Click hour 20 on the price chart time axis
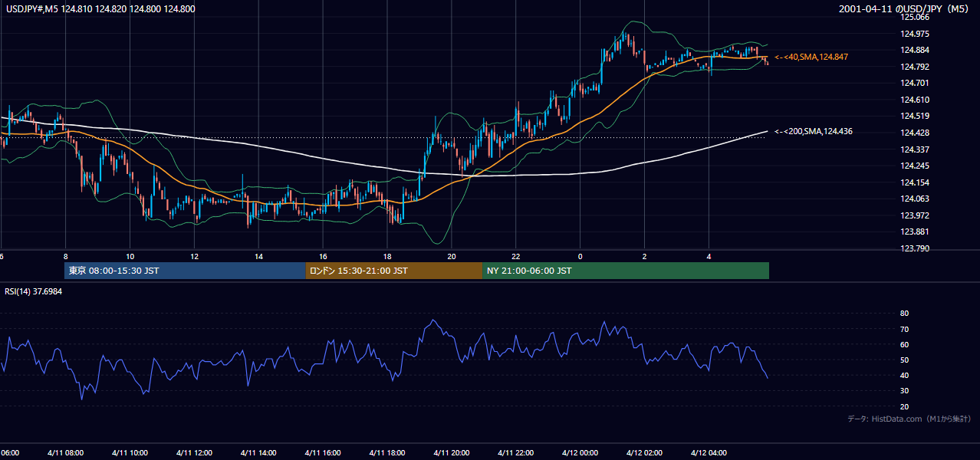The width and height of the screenshot is (980, 460). click(452, 256)
